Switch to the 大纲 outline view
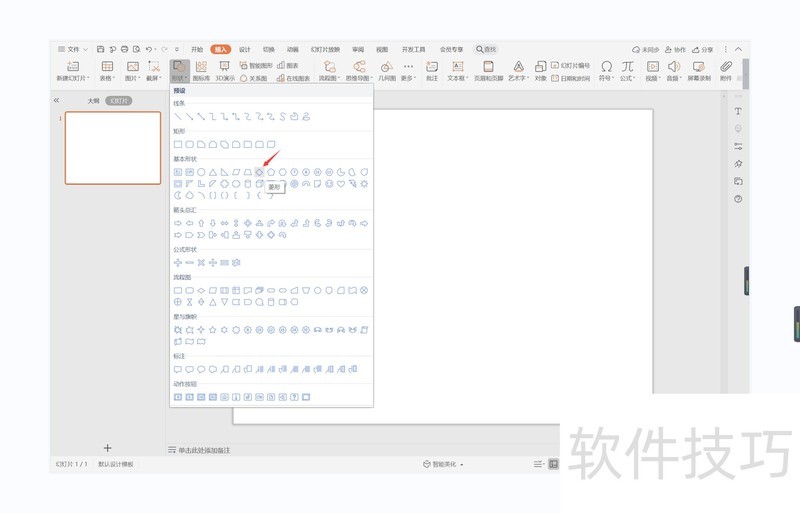This screenshot has height=513, width=800. coord(92,101)
